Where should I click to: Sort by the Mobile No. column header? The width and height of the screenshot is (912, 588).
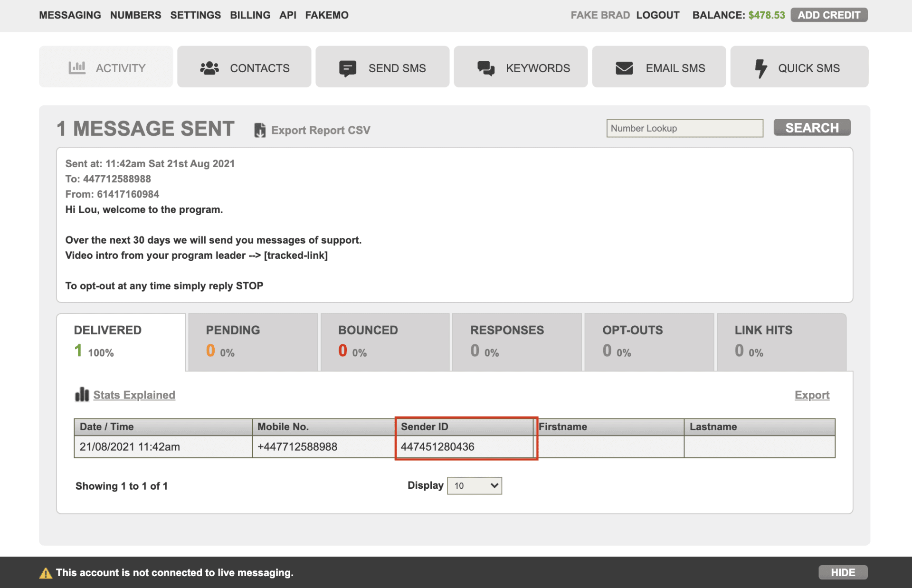pyautogui.click(x=323, y=427)
